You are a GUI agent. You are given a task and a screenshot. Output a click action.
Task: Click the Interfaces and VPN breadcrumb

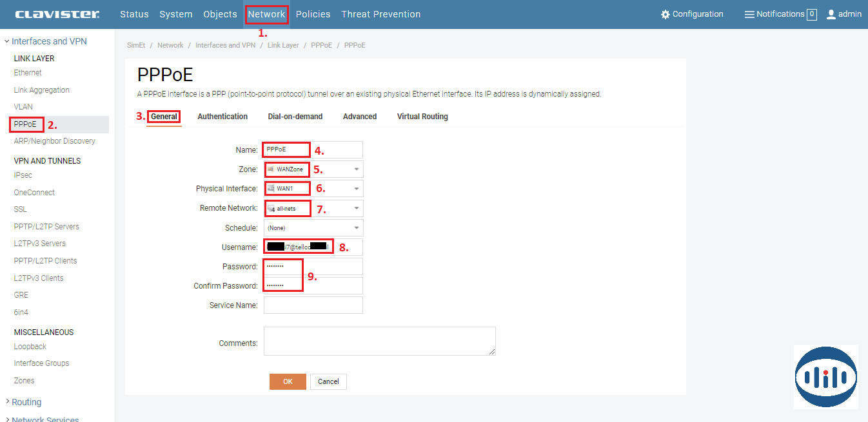225,45
